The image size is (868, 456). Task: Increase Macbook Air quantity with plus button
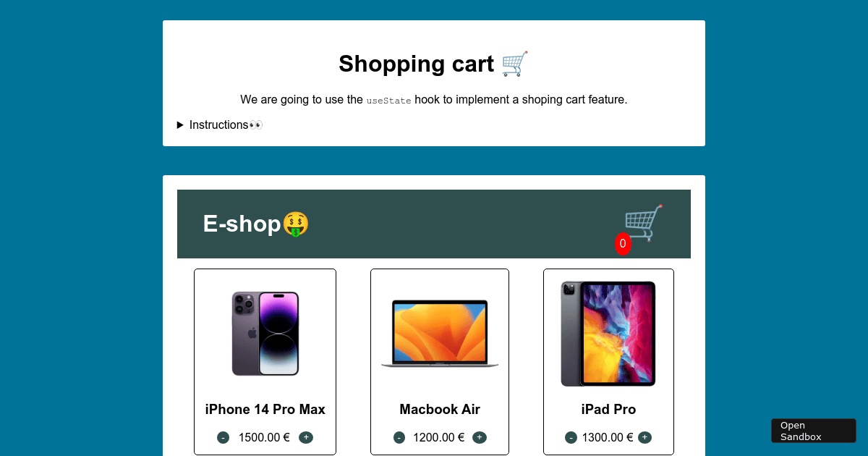480,437
